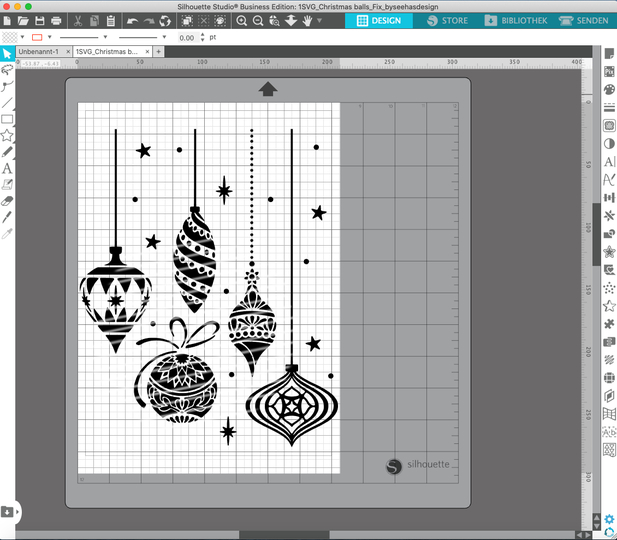Viewport: 617px width, 540px height.
Task: Select the text tool in left toolbar
Action: pyautogui.click(x=7, y=168)
